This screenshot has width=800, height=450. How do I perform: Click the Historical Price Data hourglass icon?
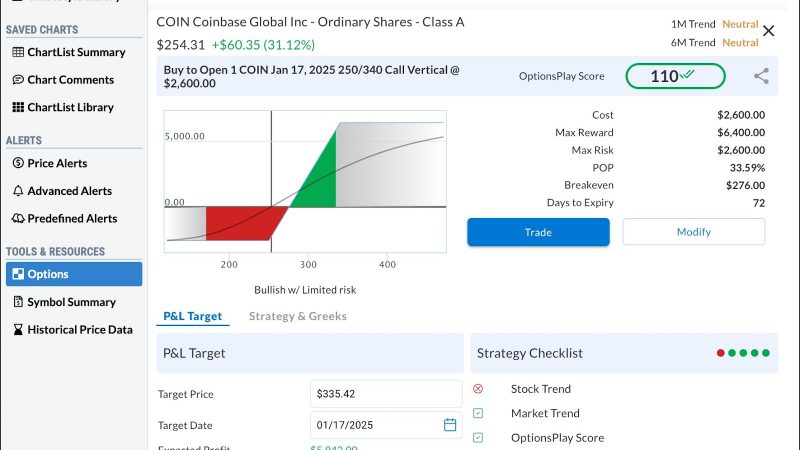tap(18, 330)
